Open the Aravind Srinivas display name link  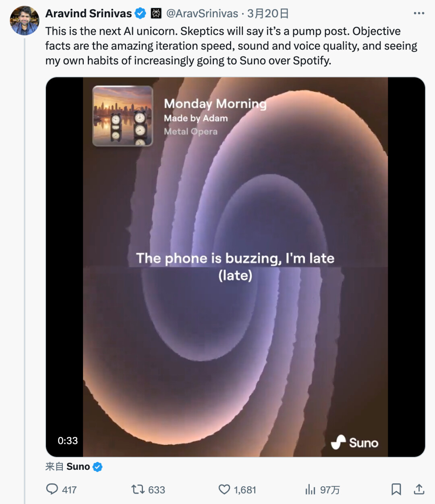pyautogui.click(x=89, y=13)
